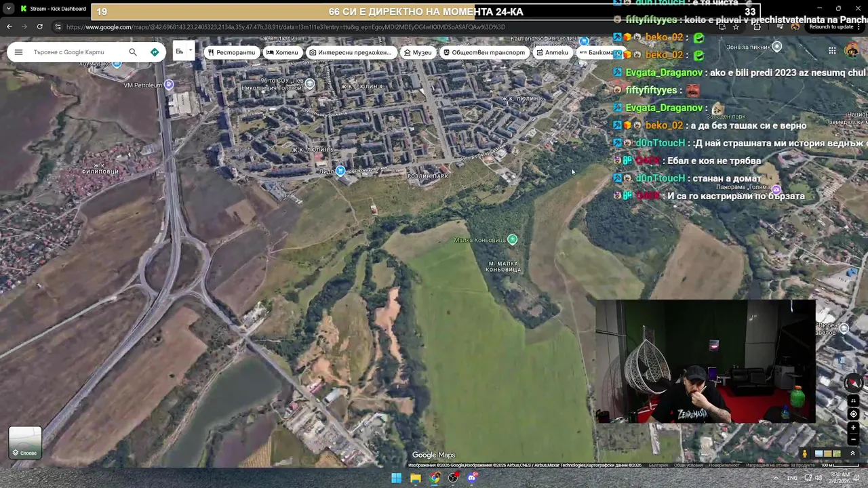The width and height of the screenshot is (868, 488).
Task: Open Discord from the taskbar
Action: pyautogui.click(x=473, y=478)
